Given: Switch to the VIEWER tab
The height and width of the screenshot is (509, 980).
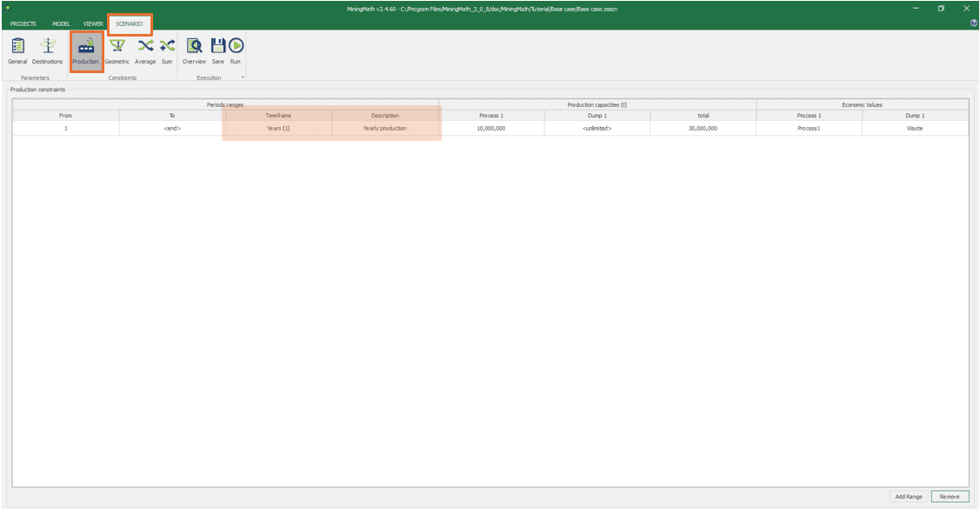Looking at the screenshot, I should pos(93,23).
